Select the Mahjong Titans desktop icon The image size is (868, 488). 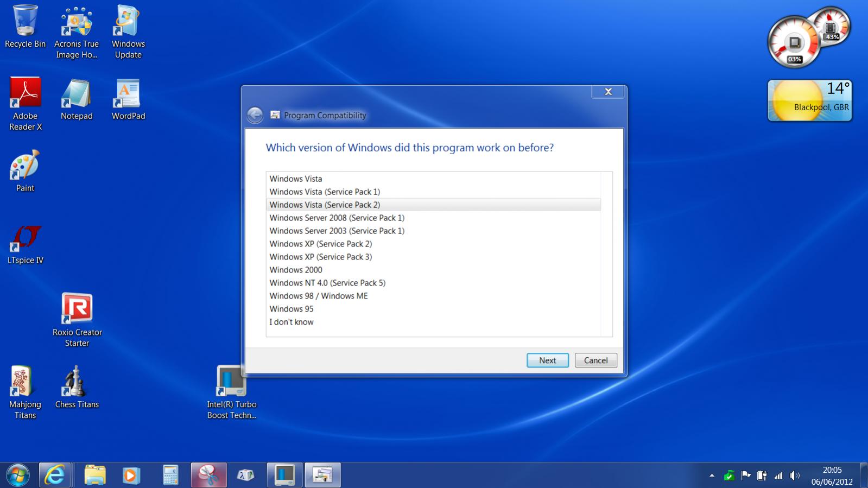tap(25, 392)
